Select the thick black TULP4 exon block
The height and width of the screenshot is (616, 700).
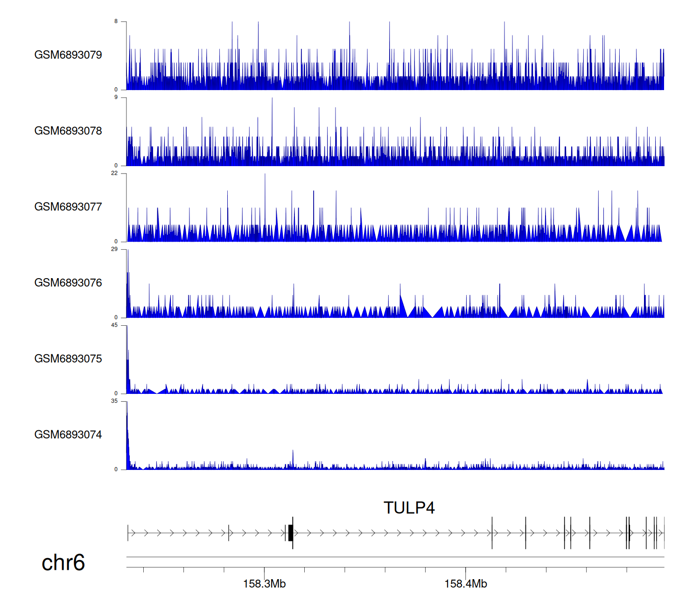click(x=291, y=533)
